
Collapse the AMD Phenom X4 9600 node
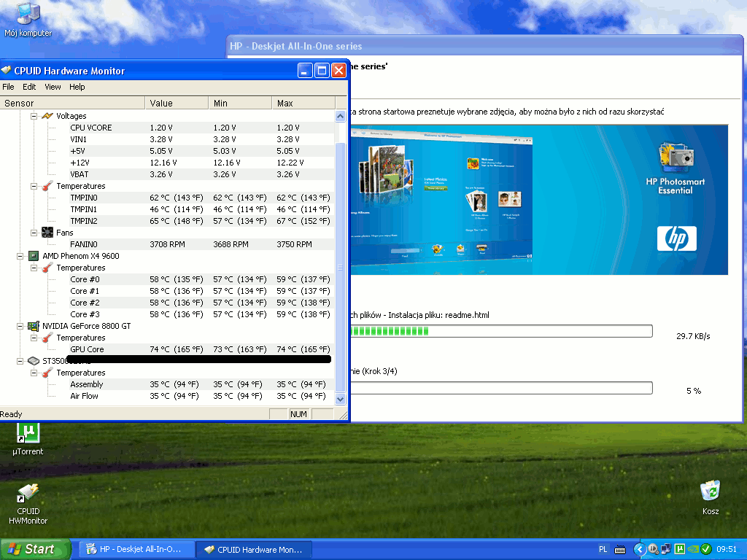(x=20, y=256)
